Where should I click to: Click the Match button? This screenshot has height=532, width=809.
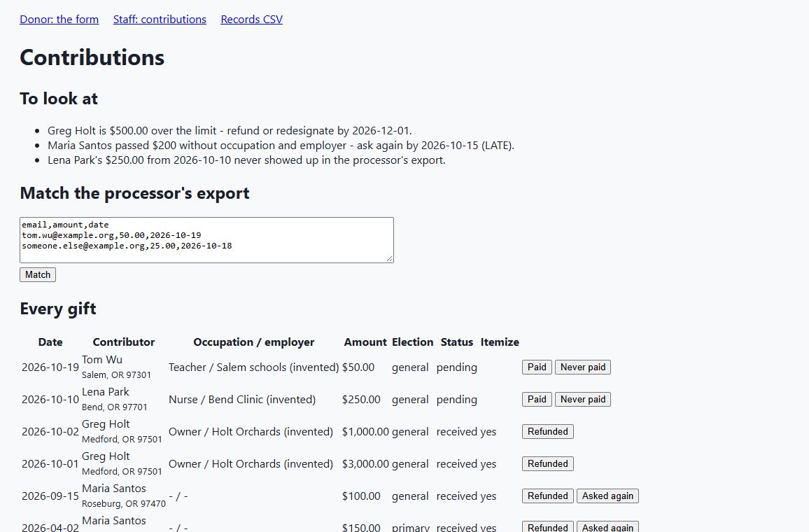(38, 274)
